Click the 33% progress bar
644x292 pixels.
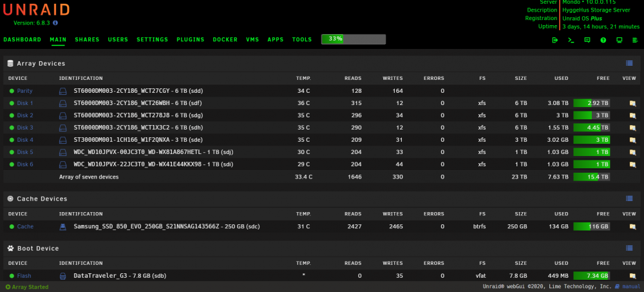(x=354, y=39)
